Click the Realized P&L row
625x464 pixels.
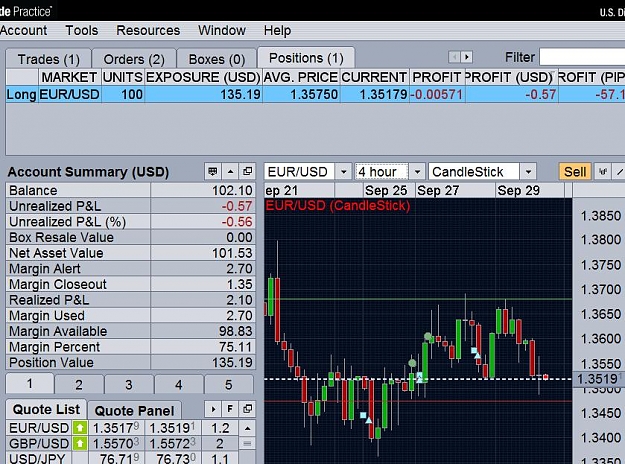[x=130, y=300]
